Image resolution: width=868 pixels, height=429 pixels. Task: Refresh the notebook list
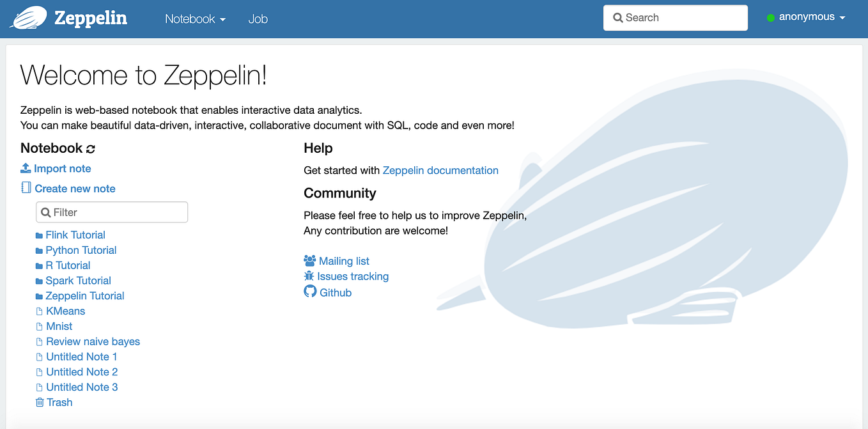tap(91, 148)
